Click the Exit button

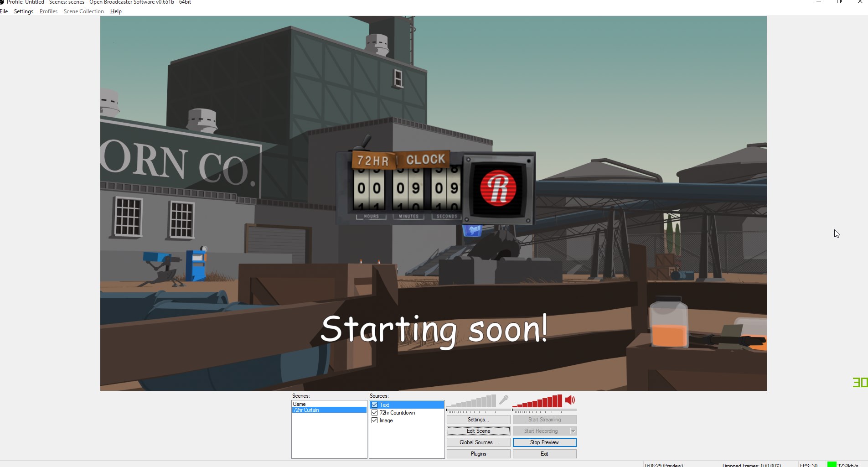point(544,454)
